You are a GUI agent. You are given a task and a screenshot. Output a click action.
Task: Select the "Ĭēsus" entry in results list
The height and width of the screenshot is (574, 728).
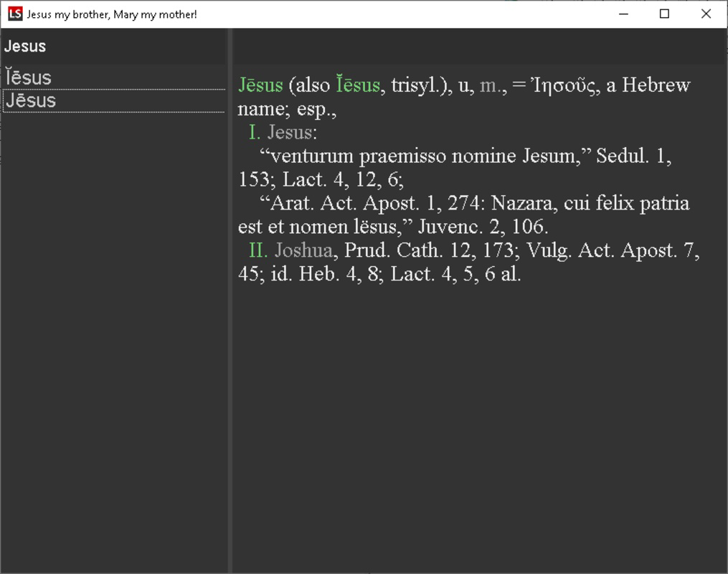pos(114,77)
